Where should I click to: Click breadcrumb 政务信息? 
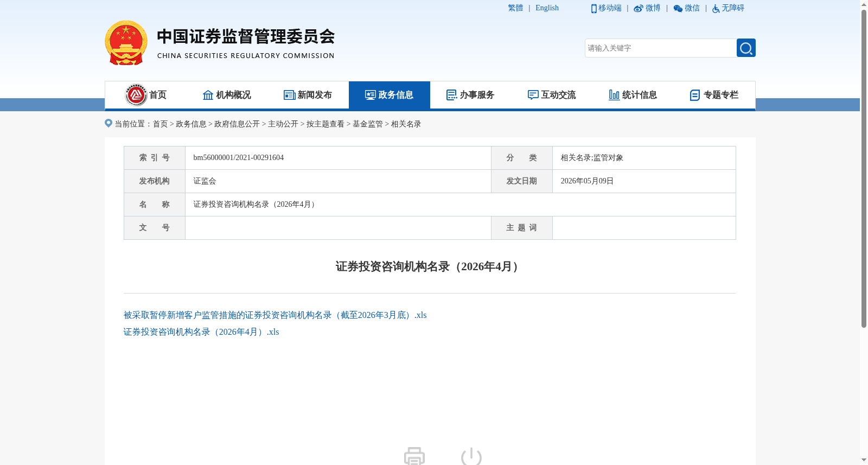pyautogui.click(x=191, y=124)
